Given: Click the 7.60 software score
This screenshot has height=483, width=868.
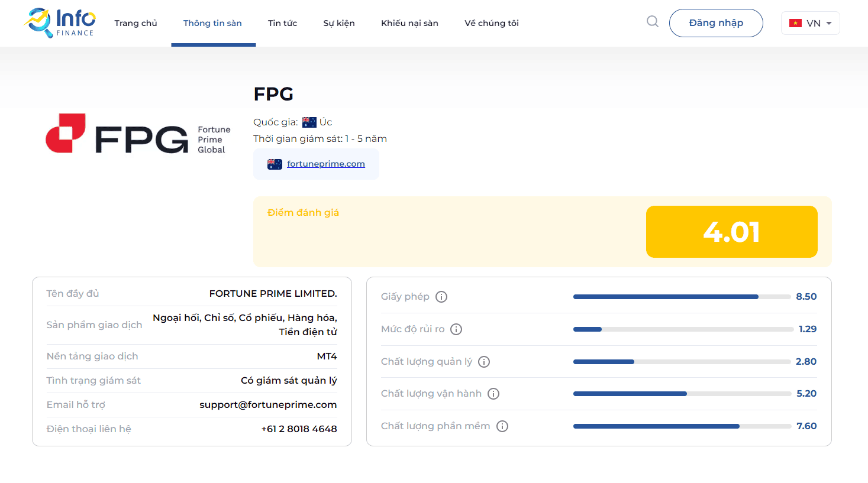Looking at the screenshot, I should click(x=806, y=426).
